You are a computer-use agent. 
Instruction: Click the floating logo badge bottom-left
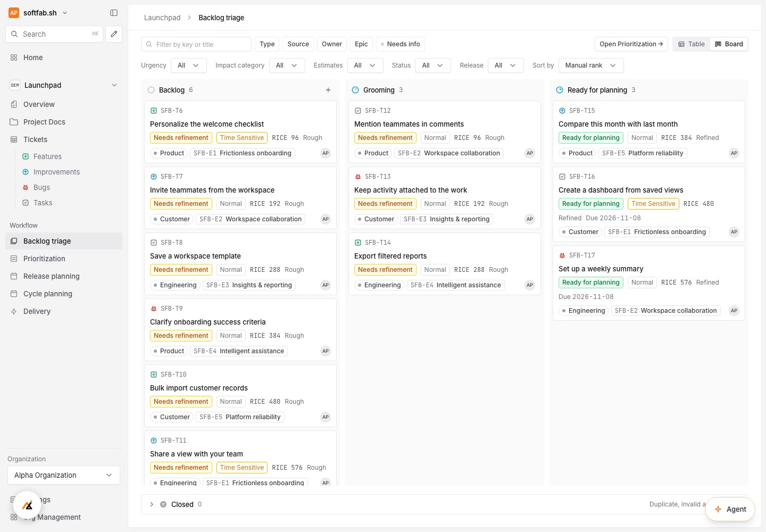[27, 505]
